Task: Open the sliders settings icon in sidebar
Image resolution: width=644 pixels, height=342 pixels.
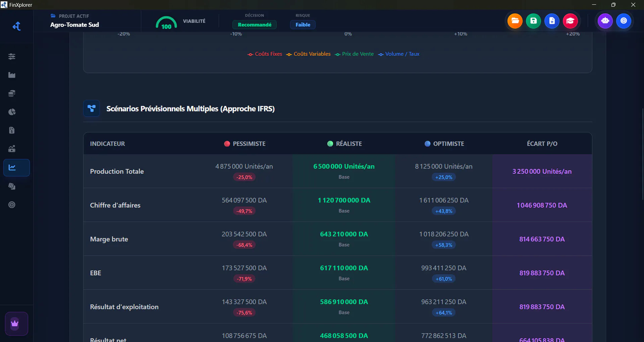Action: (x=12, y=57)
